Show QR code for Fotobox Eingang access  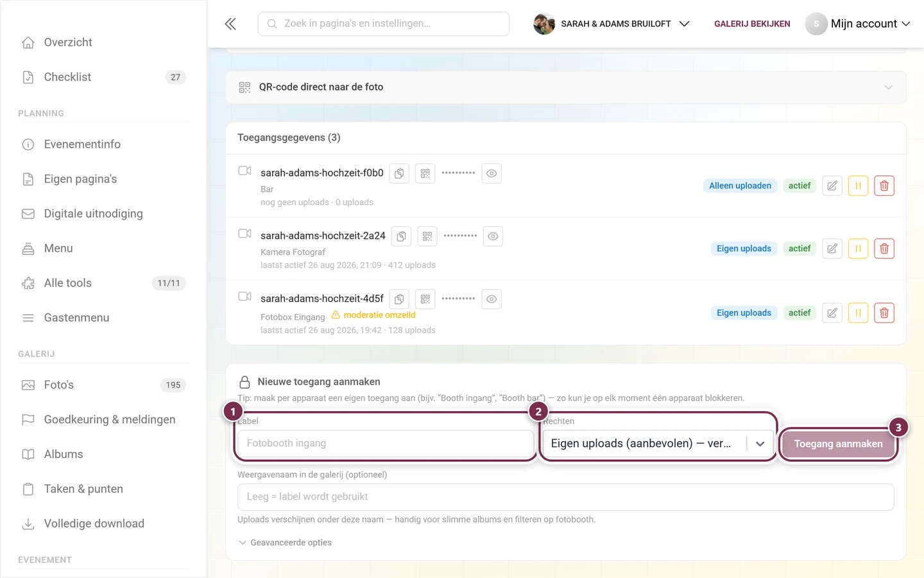425,299
